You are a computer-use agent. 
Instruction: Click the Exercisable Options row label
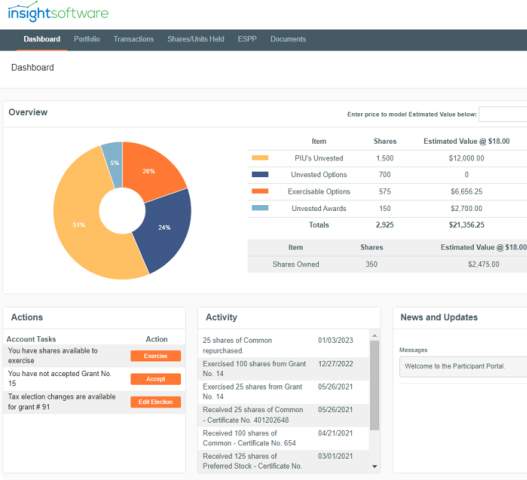pos(319,191)
